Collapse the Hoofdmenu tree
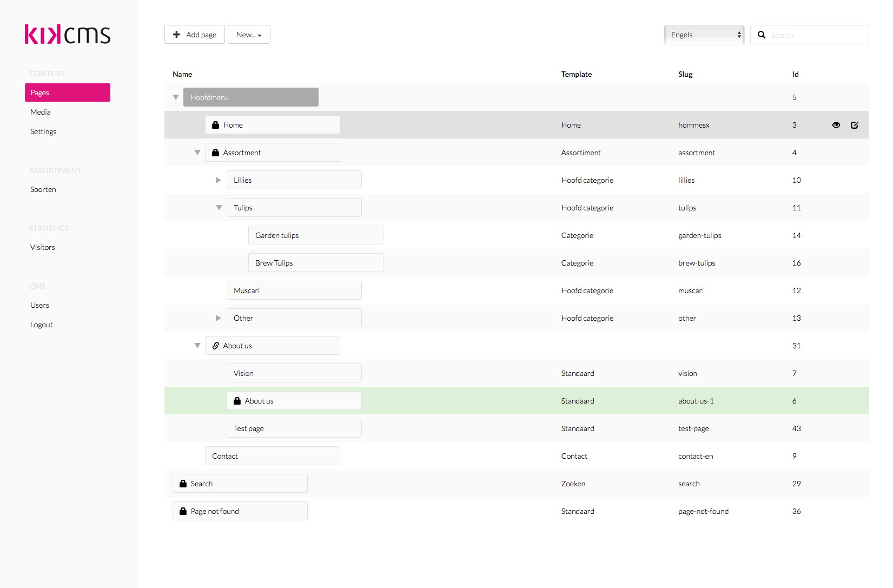893x588 pixels. point(176,97)
